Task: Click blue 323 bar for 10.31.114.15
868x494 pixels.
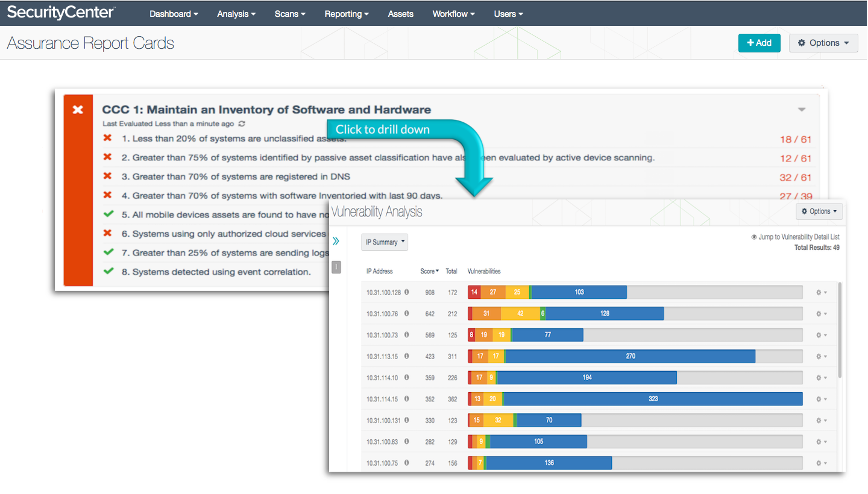Action: pyautogui.click(x=653, y=399)
